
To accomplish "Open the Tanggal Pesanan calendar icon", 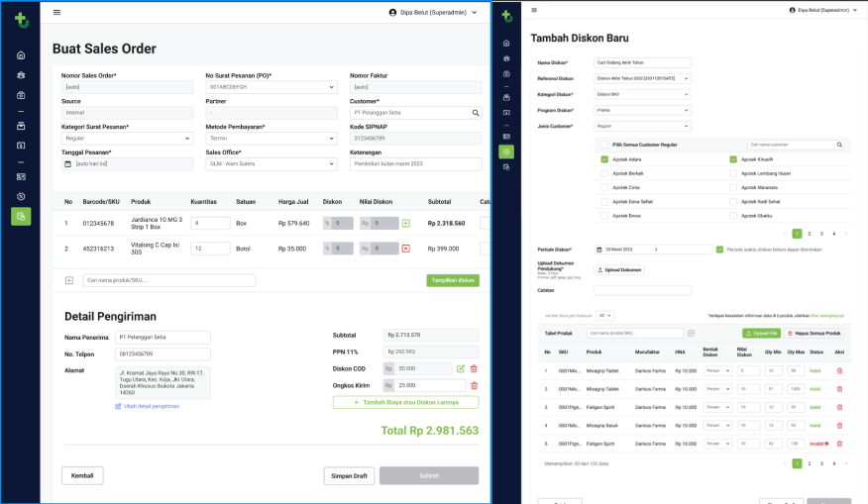I will pos(68,164).
